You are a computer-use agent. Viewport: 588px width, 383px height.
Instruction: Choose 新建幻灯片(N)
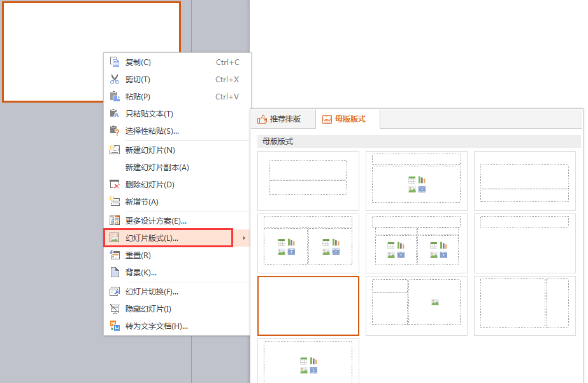click(176, 150)
